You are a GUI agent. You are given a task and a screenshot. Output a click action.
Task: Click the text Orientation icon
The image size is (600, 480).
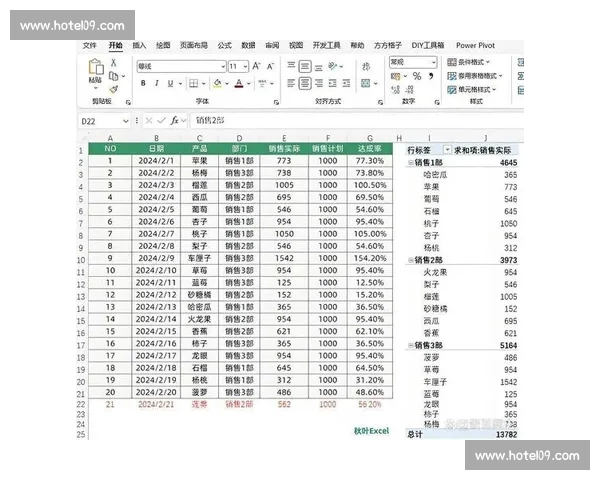tap(333, 66)
